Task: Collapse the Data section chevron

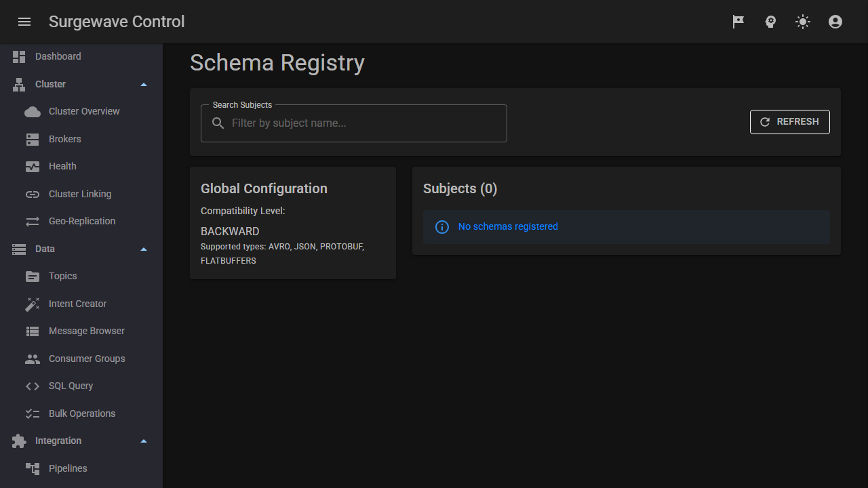Action: 144,249
